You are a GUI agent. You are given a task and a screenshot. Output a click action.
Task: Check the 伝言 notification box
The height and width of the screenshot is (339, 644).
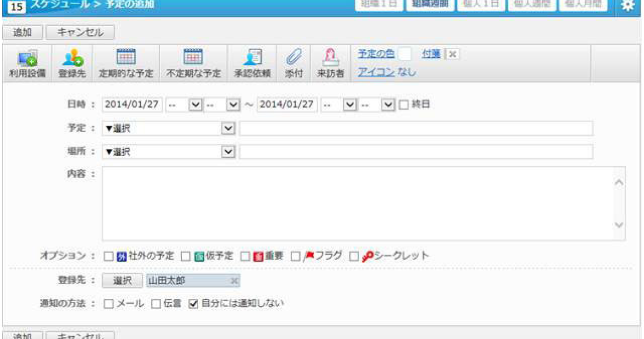pos(156,304)
